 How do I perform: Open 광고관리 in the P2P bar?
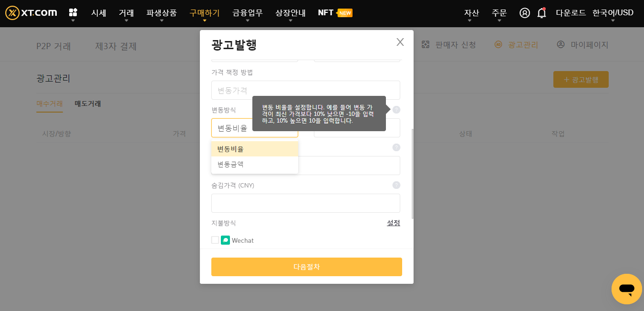pyautogui.click(x=516, y=45)
